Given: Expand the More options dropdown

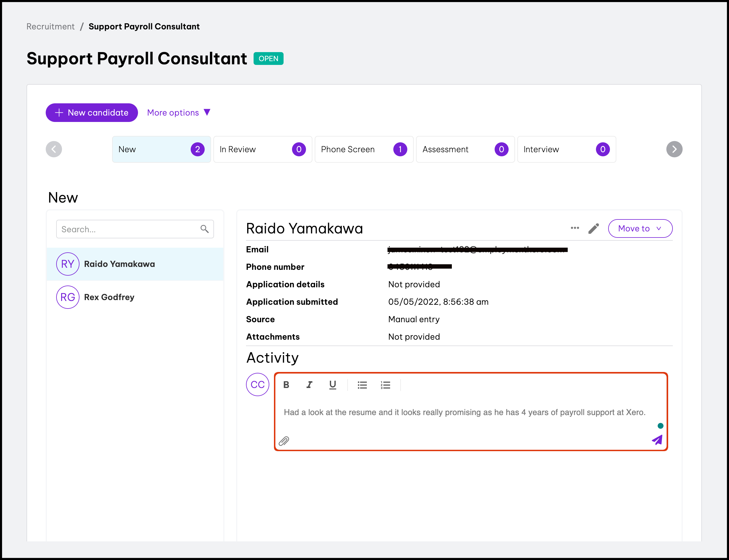Looking at the screenshot, I should (179, 113).
